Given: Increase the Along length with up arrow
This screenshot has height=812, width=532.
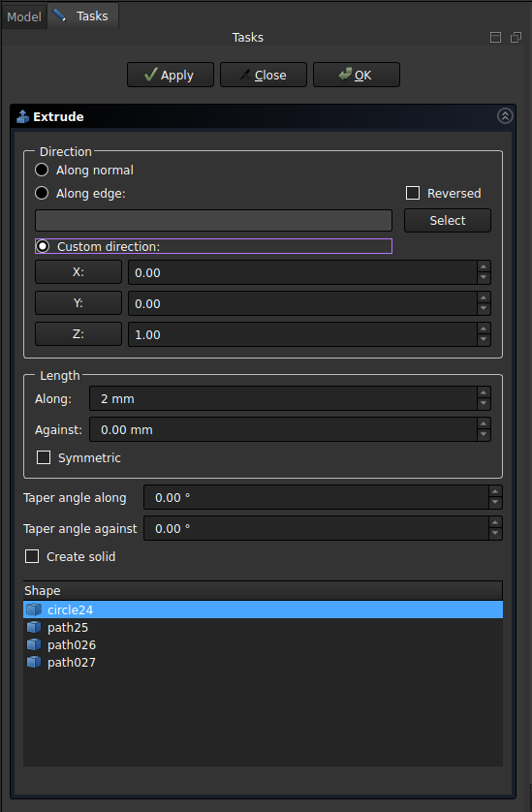Looking at the screenshot, I should click(x=484, y=393).
